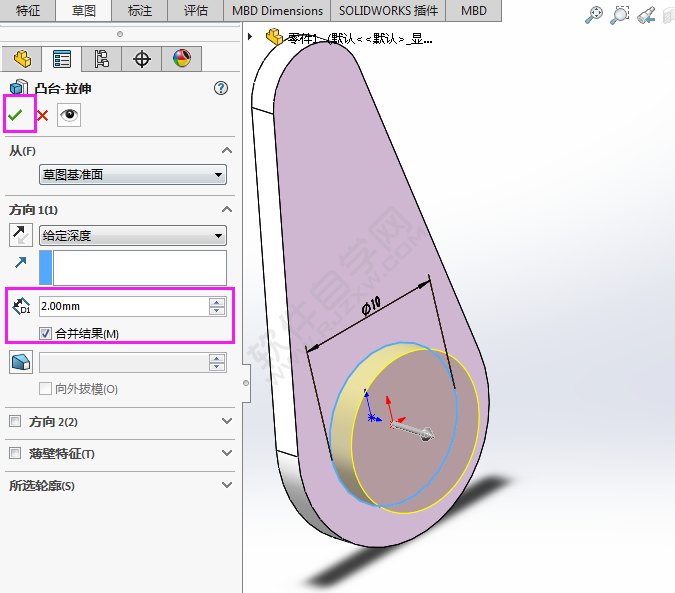Expand the 方向 2 section chevron
Screen dimensions: 675x593
coord(227,421)
